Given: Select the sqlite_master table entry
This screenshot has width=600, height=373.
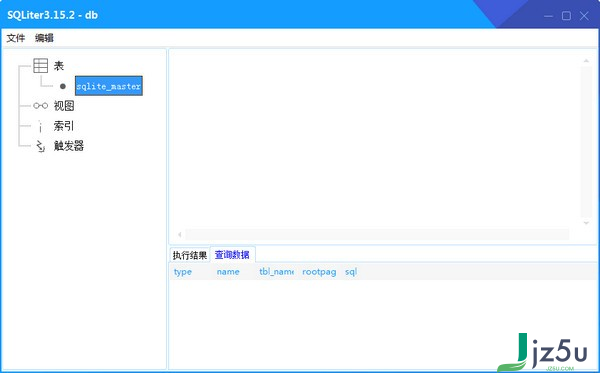Looking at the screenshot, I should (x=109, y=86).
